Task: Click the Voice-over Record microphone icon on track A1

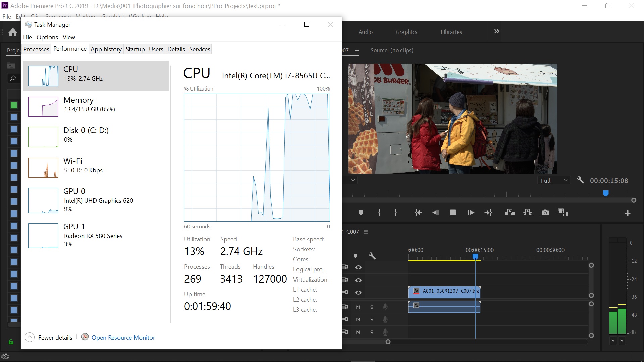Action: pyautogui.click(x=385, y=307)
